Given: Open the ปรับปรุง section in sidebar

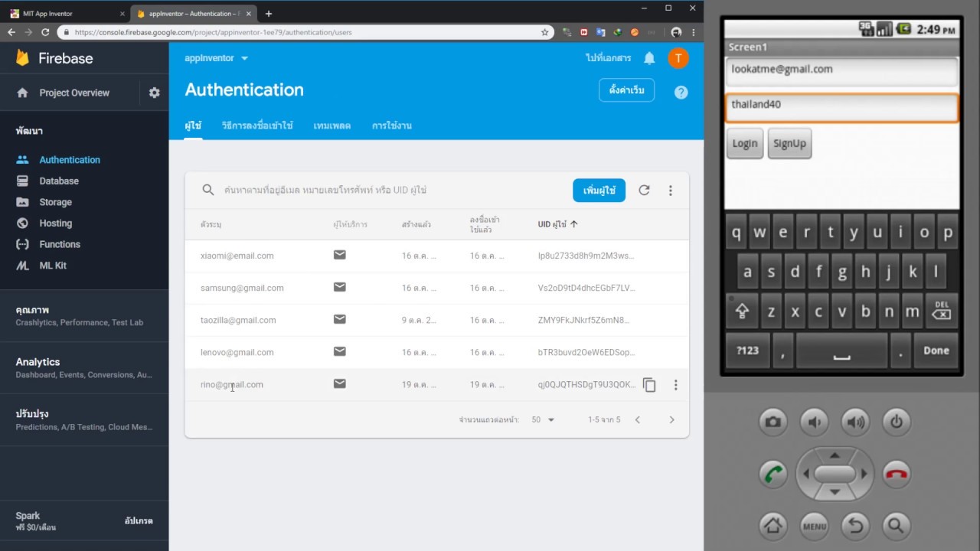Looking at the screenshot, I should point(84,420).
